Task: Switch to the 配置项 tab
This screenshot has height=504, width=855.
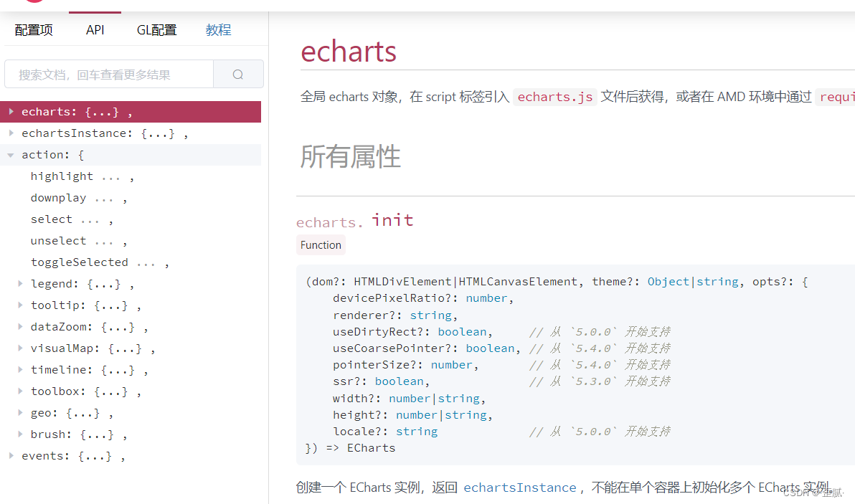Action: (33, 29)
